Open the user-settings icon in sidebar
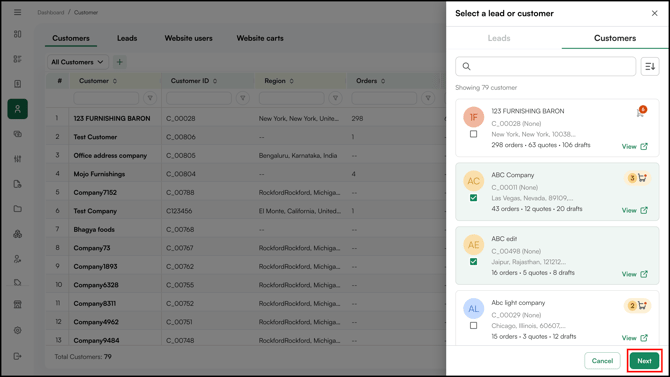Screen dimensions: 670x377 (x=18, y=259)
